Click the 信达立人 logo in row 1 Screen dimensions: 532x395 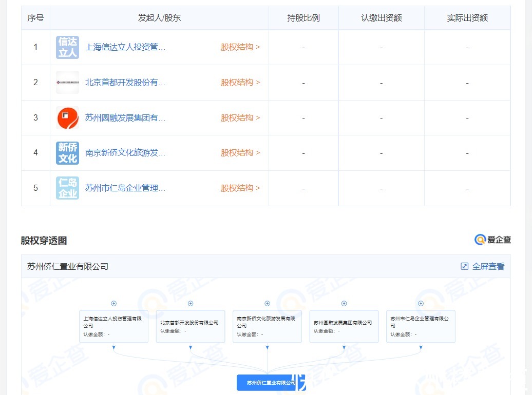click(67, 47)
